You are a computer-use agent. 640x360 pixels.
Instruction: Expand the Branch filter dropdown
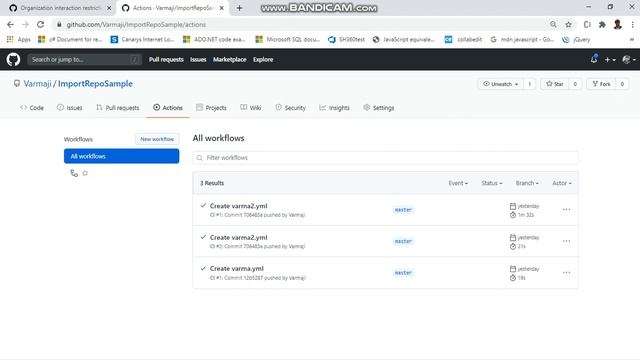pos(527,183)
